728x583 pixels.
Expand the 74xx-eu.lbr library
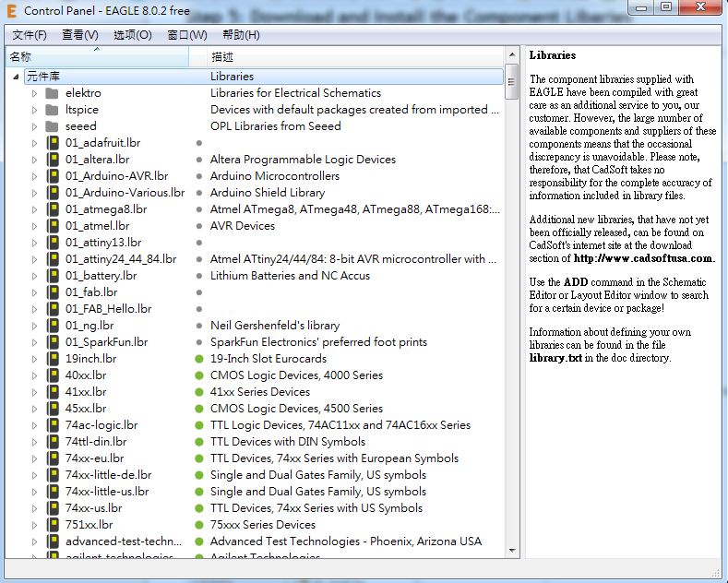coord(34,458)
